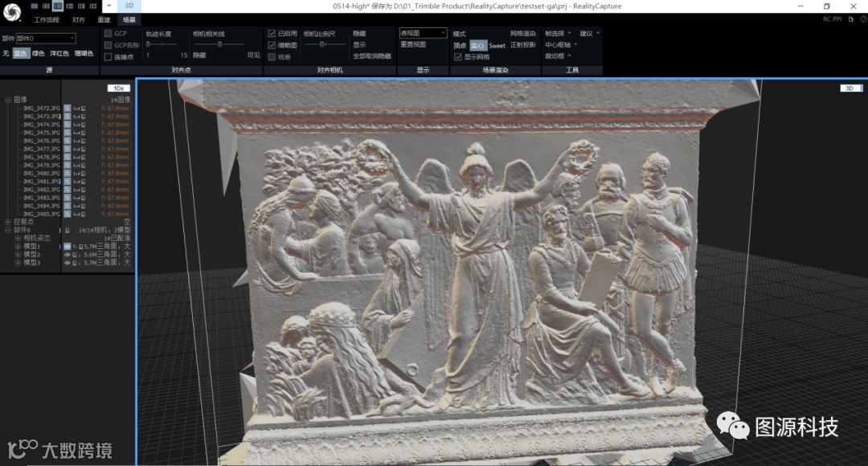Select the highlighted 1+1 layout icon
Image resolution: width=868 pixels, height=466 pixels.
[x=58, y=6]
